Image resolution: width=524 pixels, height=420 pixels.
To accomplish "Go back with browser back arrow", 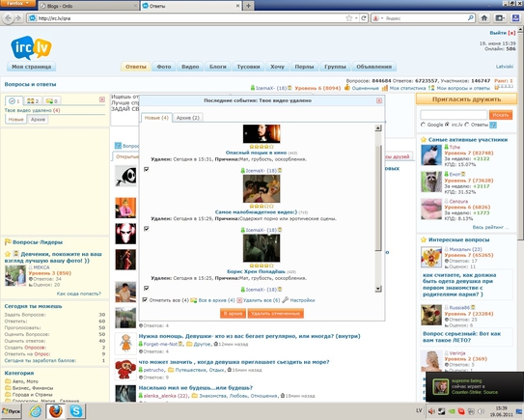I will click(x=8, y=18).
